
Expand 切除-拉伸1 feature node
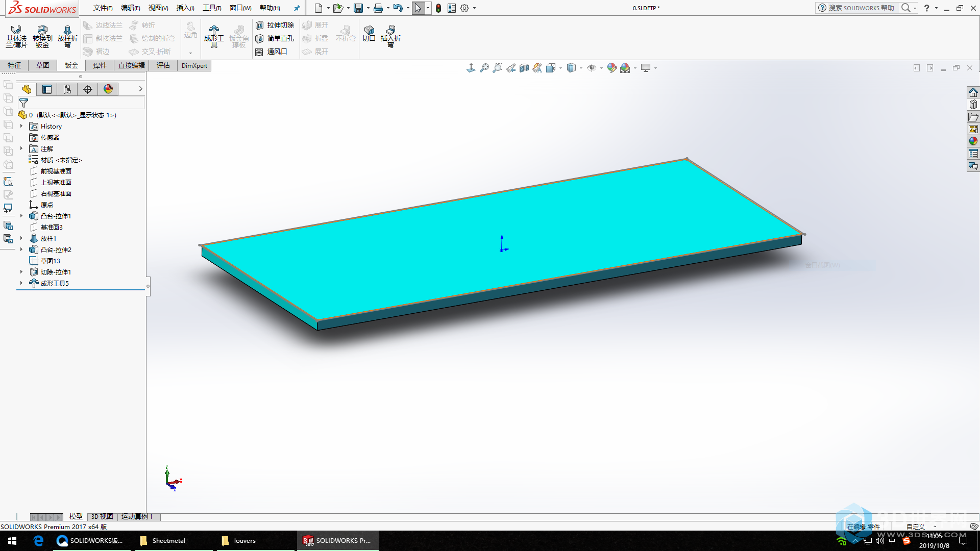tap(21, 272)
